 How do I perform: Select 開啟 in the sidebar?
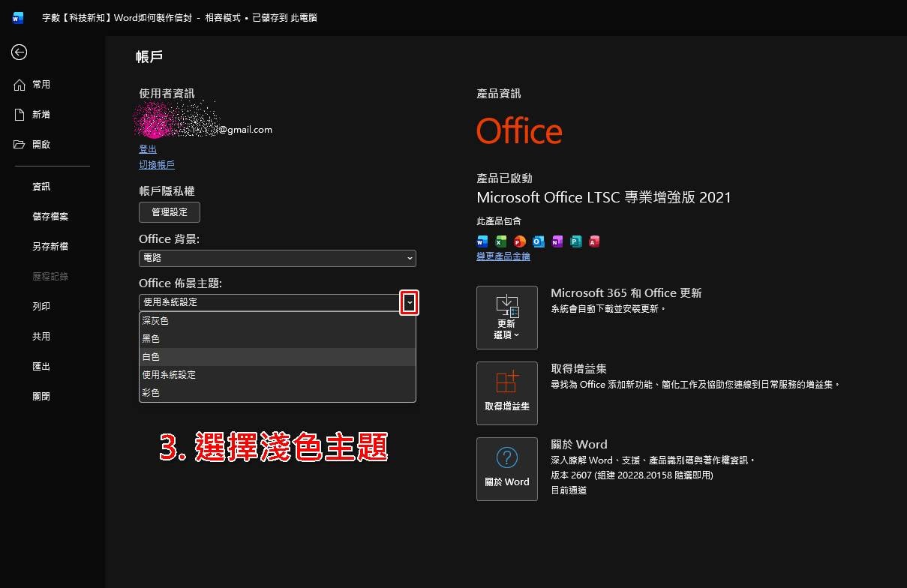point(32,145)
